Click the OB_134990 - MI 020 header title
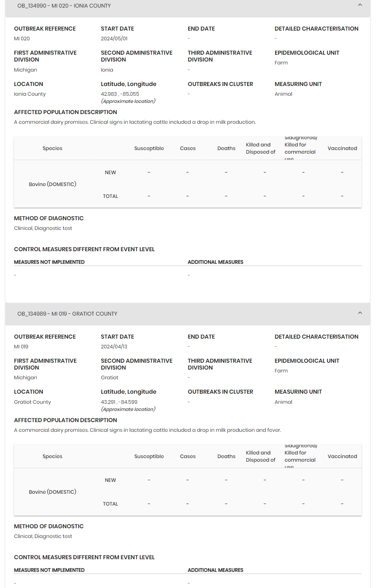Screen dimensions: 377x588 pos(64,6)
